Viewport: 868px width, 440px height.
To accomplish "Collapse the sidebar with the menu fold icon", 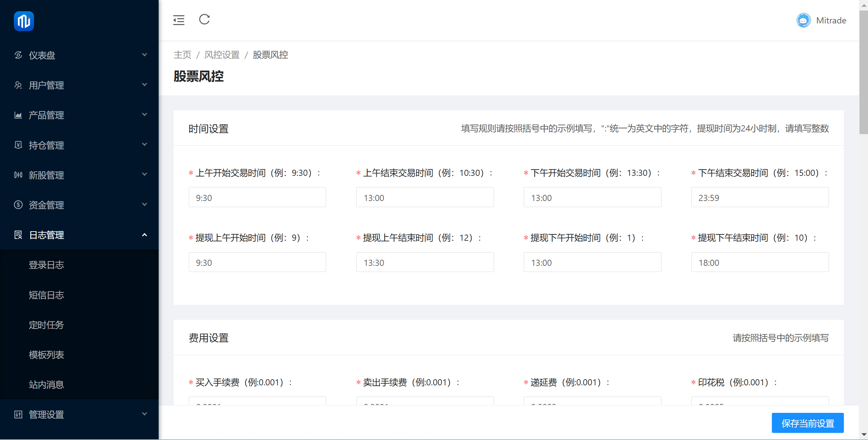I will tap(179, 20).
